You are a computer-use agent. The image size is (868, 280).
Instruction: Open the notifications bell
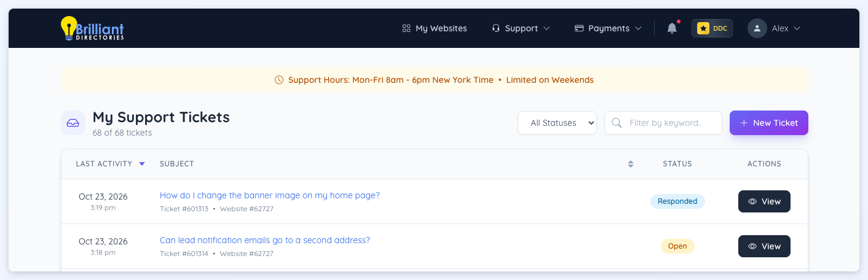[x=673, y=28]
